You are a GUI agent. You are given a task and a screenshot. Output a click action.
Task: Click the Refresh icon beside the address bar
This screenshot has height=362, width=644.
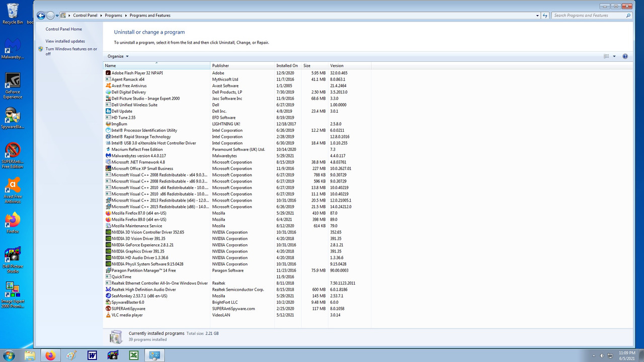(x=545, y=16)
